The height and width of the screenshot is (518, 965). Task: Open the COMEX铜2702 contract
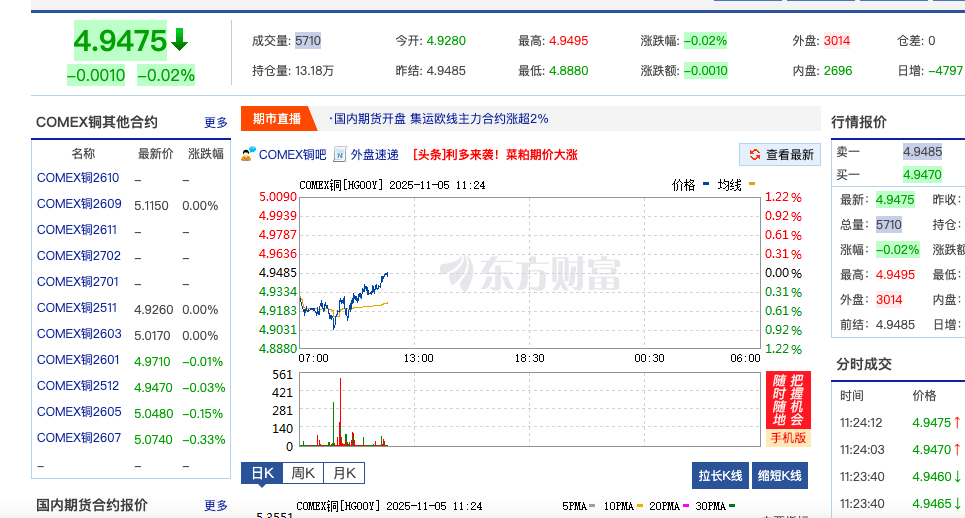(79, 255)
